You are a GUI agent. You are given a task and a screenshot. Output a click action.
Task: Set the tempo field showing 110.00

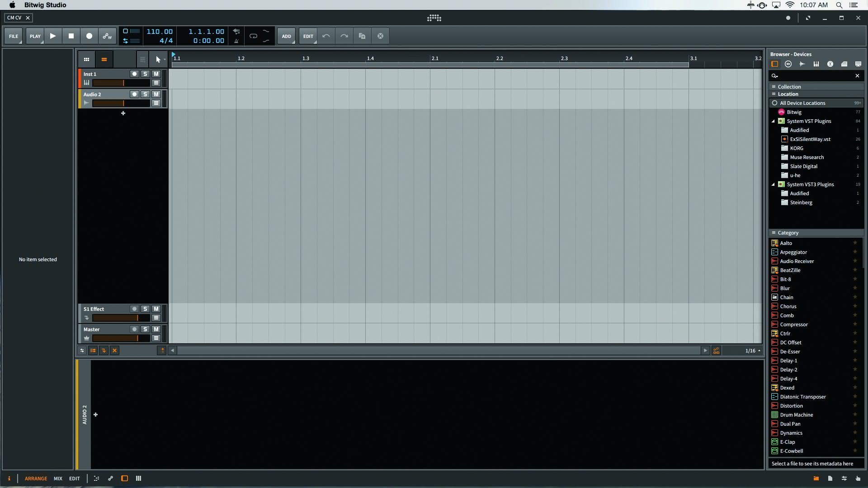(x=160, y=32)
